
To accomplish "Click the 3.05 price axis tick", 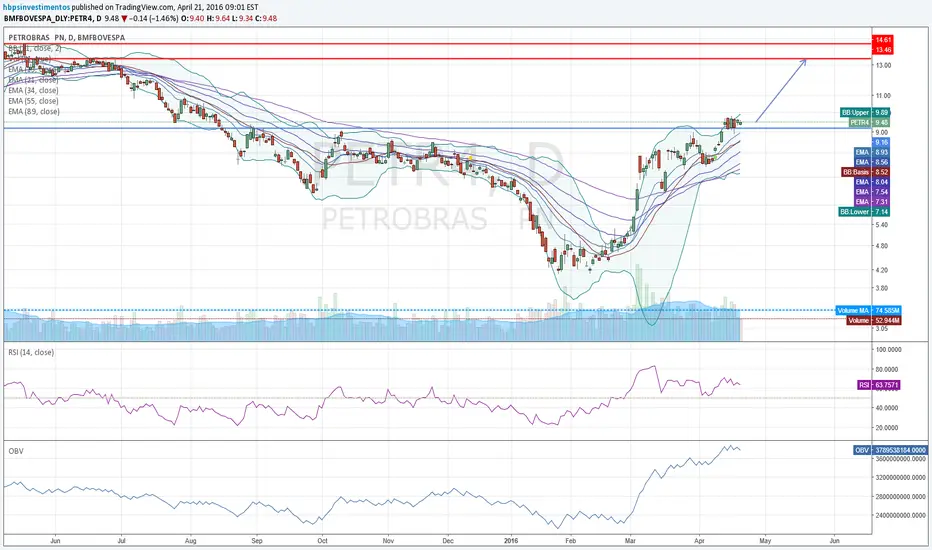I will (881, 329).
